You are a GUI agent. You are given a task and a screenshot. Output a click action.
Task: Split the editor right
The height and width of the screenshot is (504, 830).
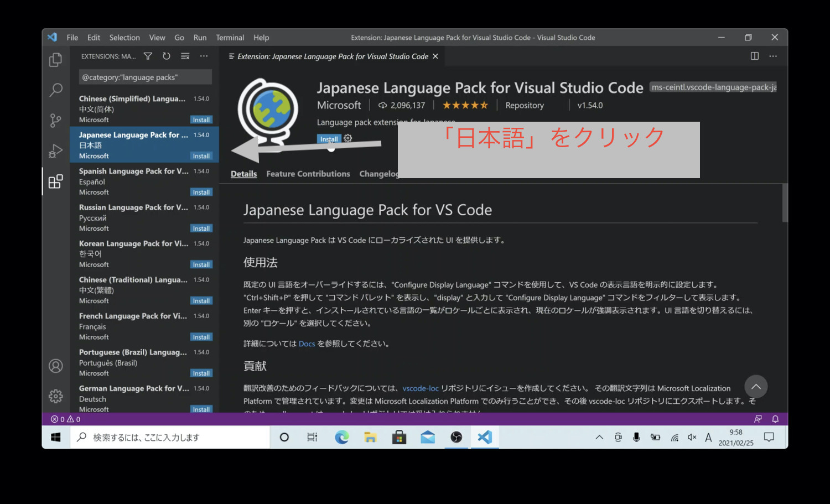[x=754, y=56]
